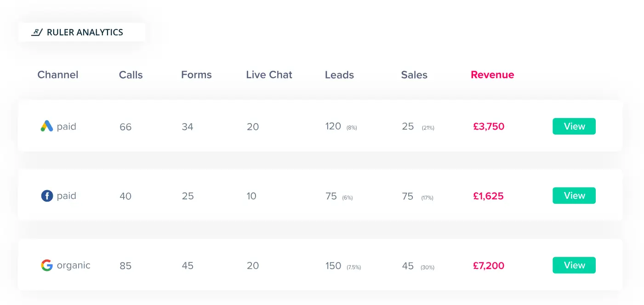Sort by the Revenue column header

click(x=492, y=74)
